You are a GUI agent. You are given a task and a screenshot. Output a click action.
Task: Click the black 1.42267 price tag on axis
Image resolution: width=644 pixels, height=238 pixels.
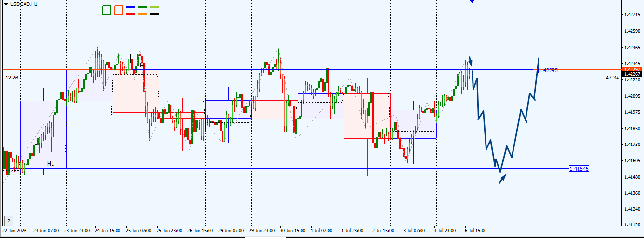(x=631, y=74)
